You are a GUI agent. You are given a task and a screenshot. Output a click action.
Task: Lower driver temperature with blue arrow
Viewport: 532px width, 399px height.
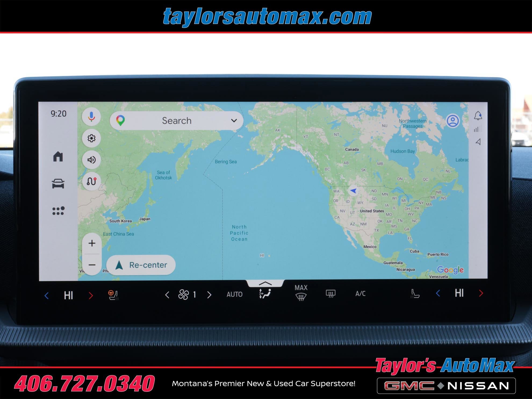tap(46, 296)
